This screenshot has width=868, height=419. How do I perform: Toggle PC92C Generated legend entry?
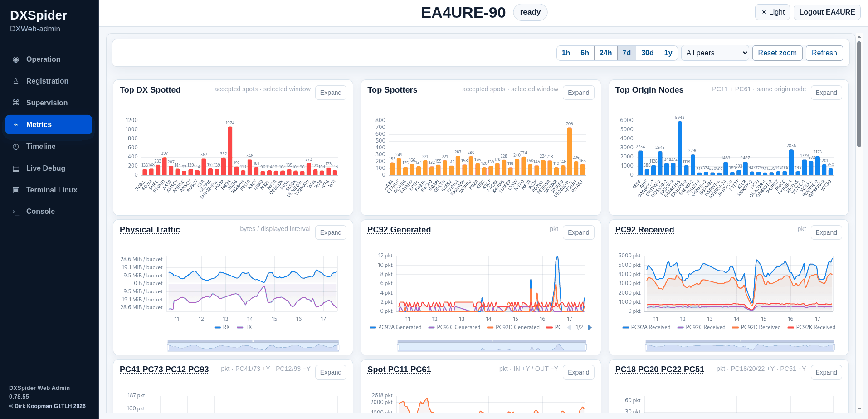[x=454, y=327]
